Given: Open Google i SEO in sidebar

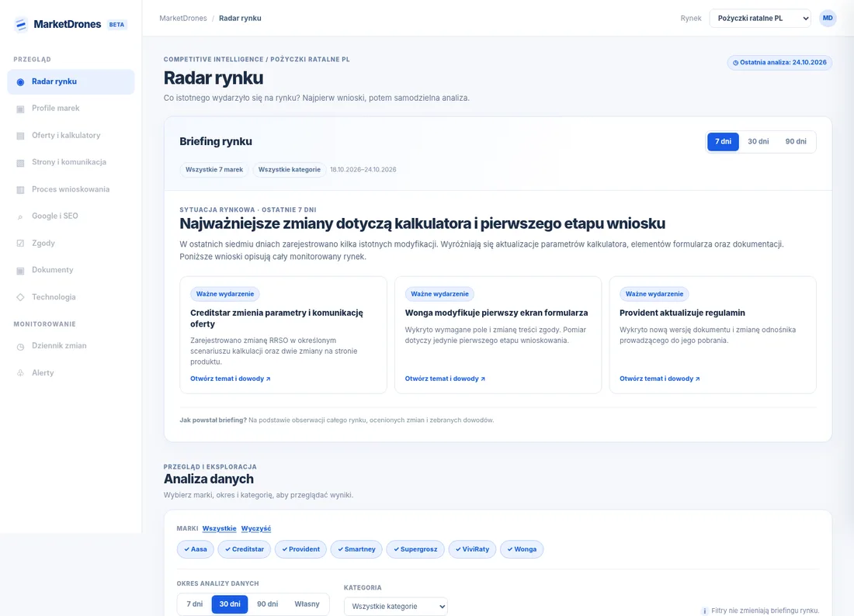Looking at the screenshot, I should pyautogui.click(x=71, y=216).
